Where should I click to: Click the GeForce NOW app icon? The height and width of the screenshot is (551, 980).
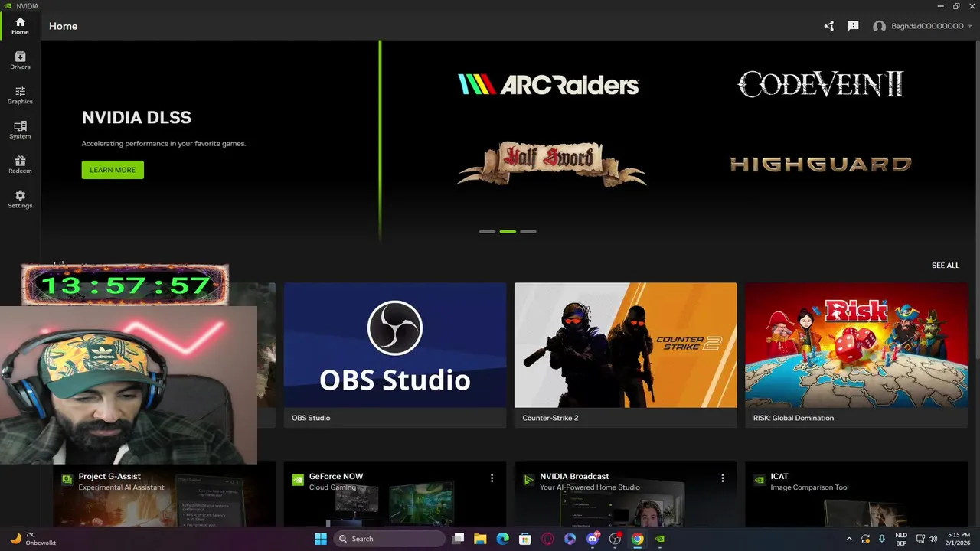click(298, 481)
